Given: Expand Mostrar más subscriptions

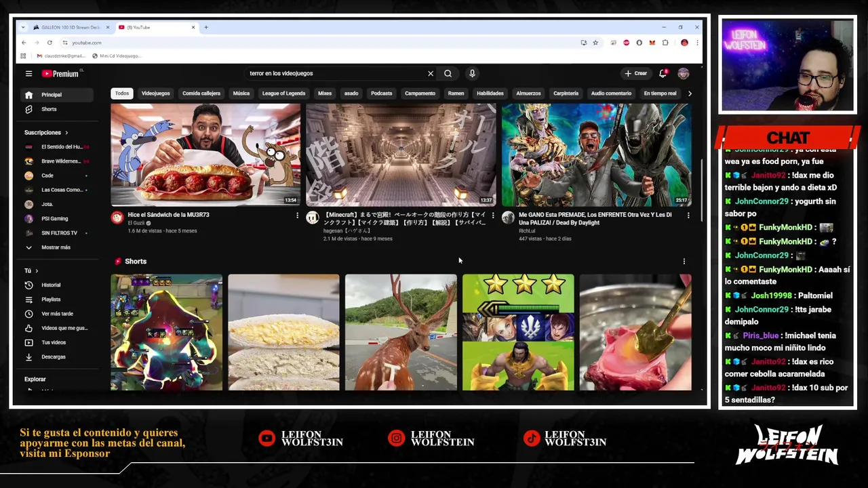Looking at the screenshot, I should click(x=57, y=247).
